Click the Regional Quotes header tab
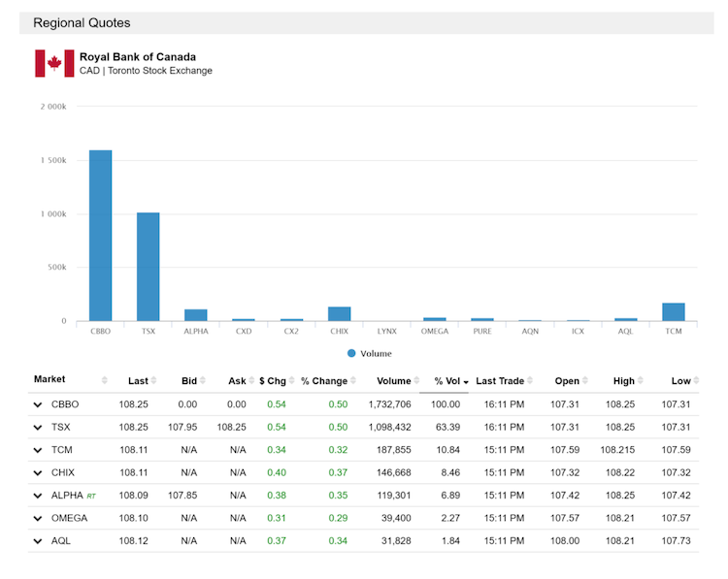 pyautogui.click(x=82, y=22)
